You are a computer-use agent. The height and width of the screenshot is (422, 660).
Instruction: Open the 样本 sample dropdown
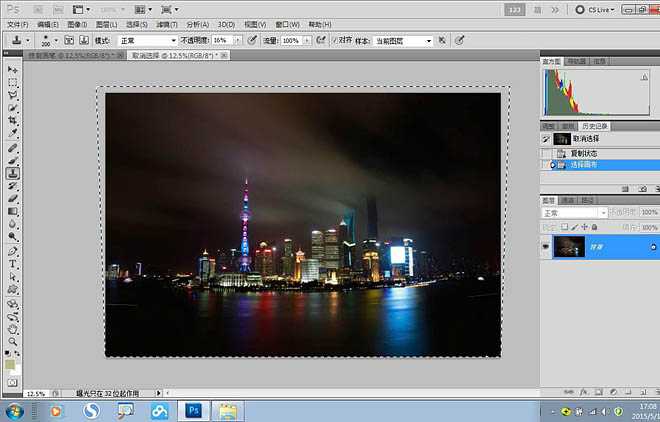403,41
